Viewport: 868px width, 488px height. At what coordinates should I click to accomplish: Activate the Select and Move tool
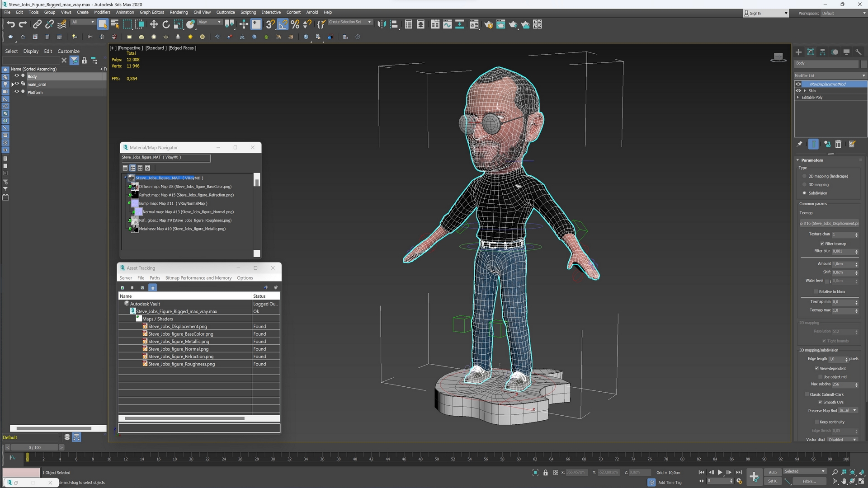(154, 24)
